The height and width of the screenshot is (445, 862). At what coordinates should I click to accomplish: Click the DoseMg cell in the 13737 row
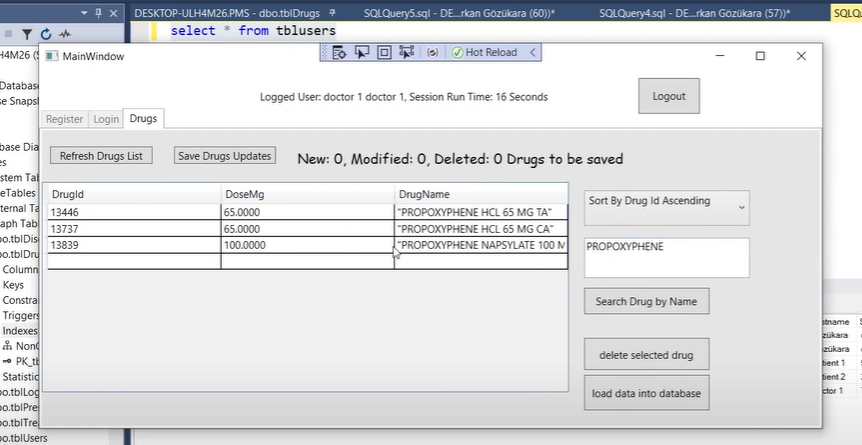pyautogui.click(x=308, y=229)
